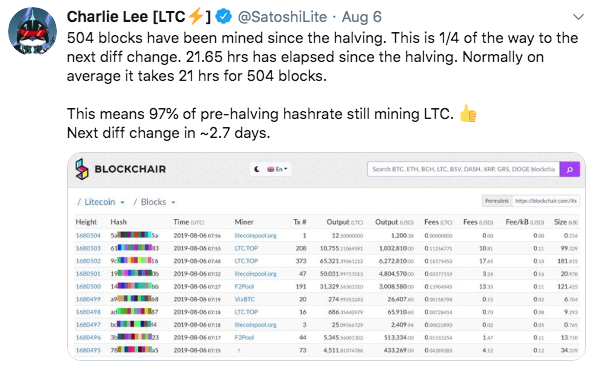Open the tweet options chevron
This screenshot has width=594, height=369.
[578, 17]
